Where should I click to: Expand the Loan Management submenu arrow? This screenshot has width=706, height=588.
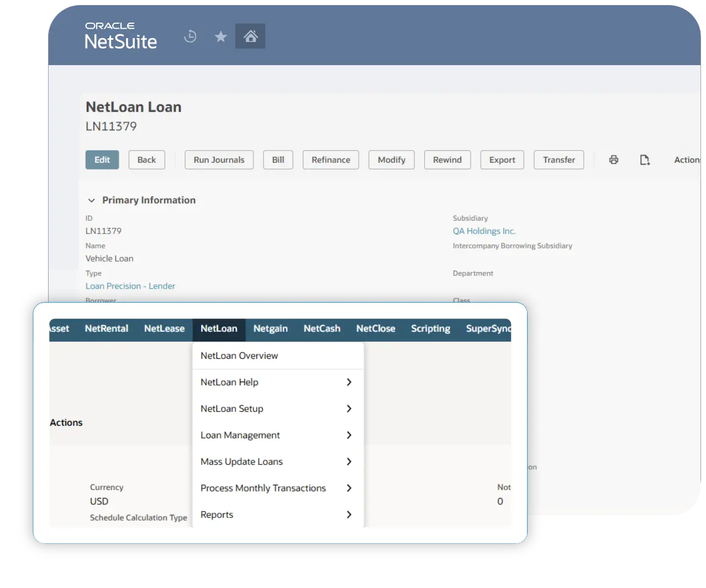pos(349,435)
